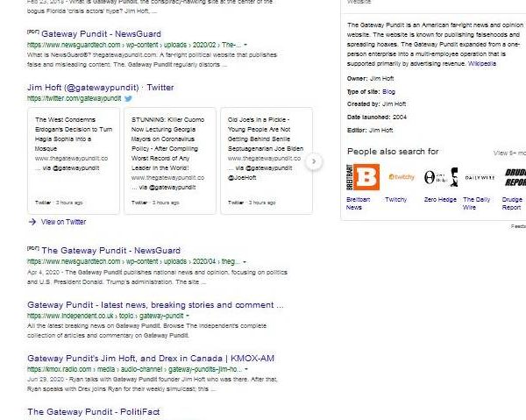Open dropdown arrow beside independent.co.uk URL

point(188,316)
